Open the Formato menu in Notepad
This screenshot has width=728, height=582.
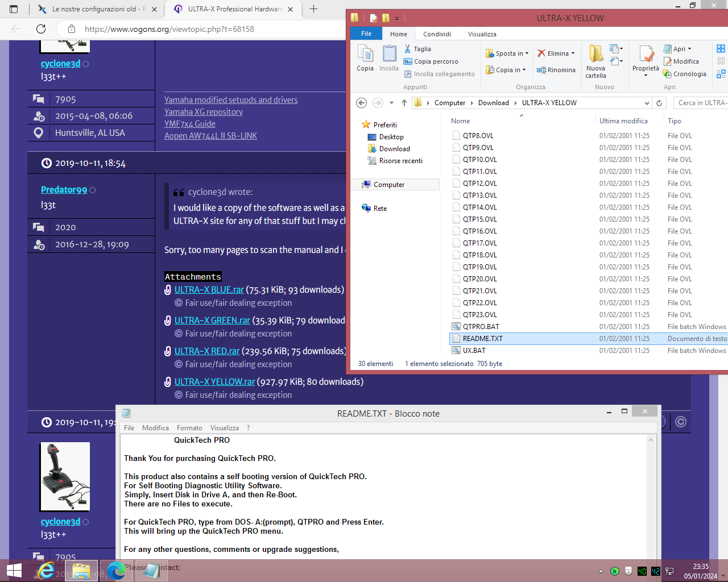[x=189, y=428]
